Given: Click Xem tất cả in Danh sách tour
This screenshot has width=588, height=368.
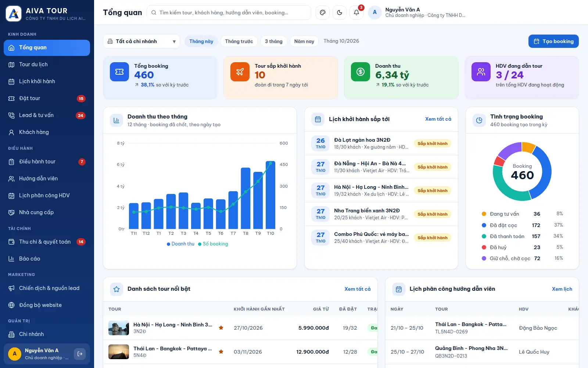Looking at the screenshot, I should click(x=358, y=289).
